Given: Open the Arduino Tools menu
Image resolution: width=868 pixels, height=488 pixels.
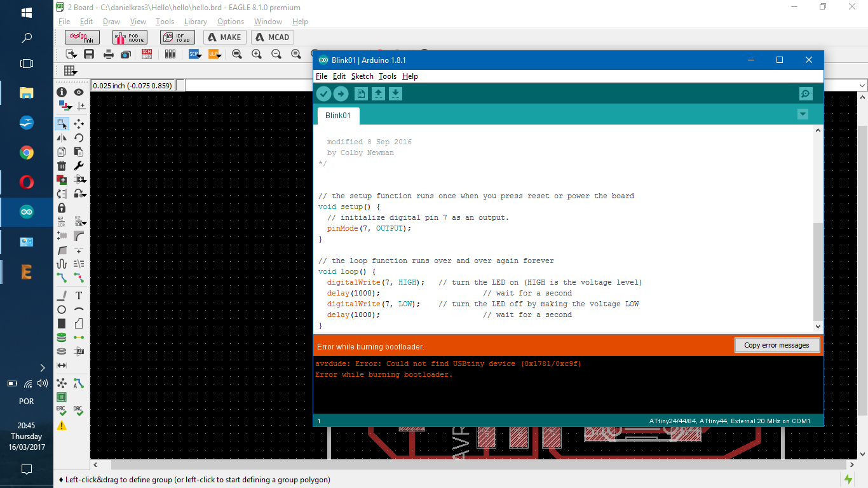Looking at the screenshot, I should tap(388, 76).
